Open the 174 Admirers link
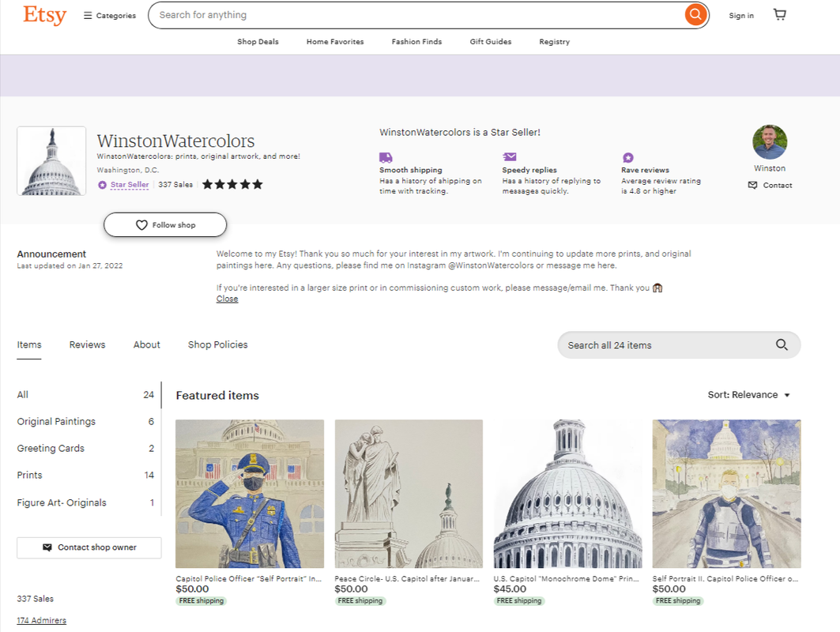The image size is (840, 632). 41,620
